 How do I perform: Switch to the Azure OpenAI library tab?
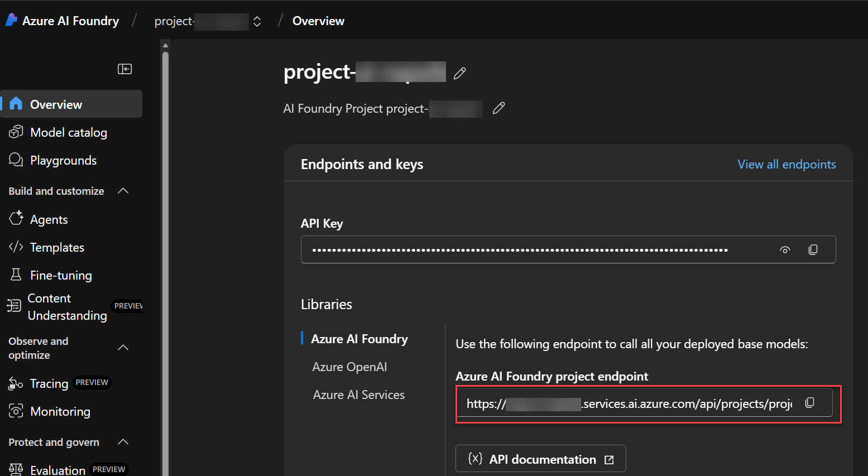point(349,367)
